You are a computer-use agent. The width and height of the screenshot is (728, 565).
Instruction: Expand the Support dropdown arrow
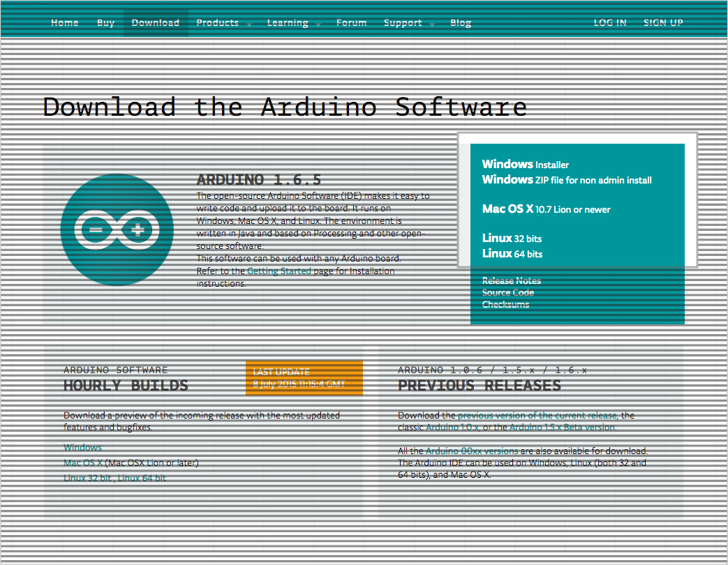432,24
